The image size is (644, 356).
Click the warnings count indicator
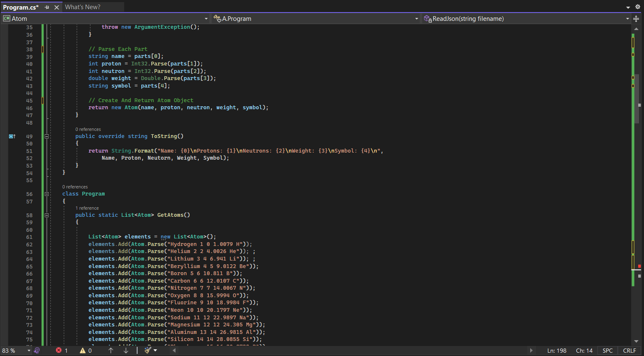pos(86,351)
